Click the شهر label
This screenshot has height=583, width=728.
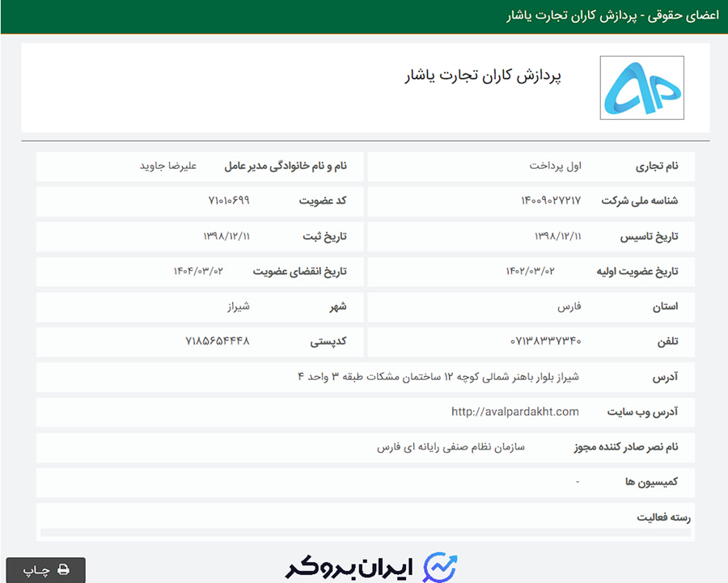point(338,306)
